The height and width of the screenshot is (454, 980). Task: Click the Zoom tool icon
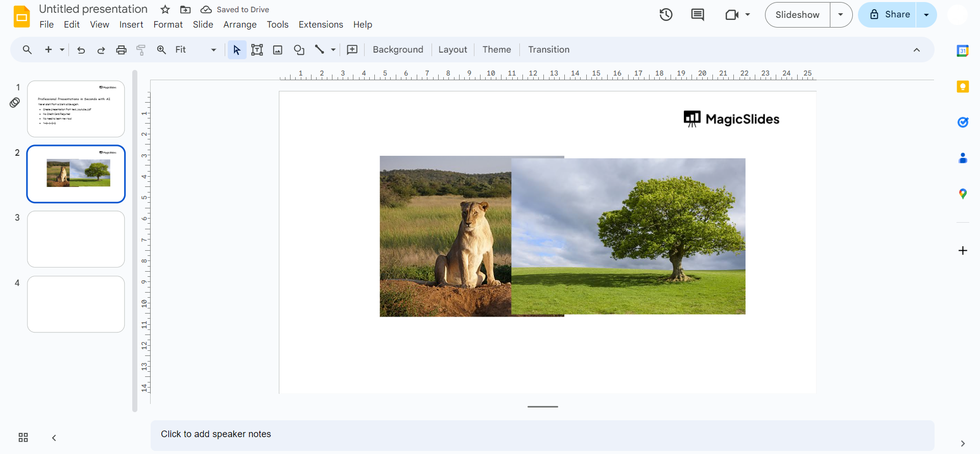point(161,50)
